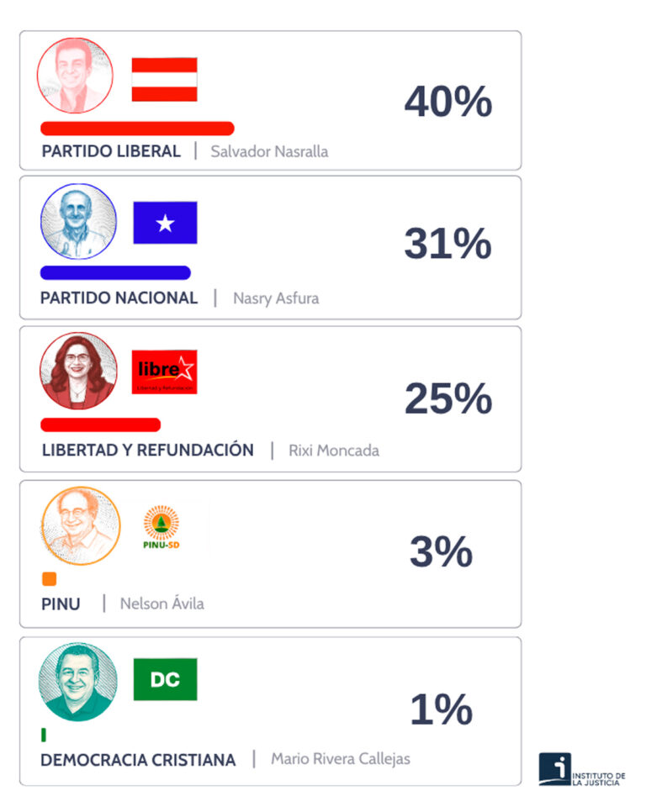The image size is (646, 812).
Task: Click Nelson Ávila's portrait avatar
Action: [81, 526]
